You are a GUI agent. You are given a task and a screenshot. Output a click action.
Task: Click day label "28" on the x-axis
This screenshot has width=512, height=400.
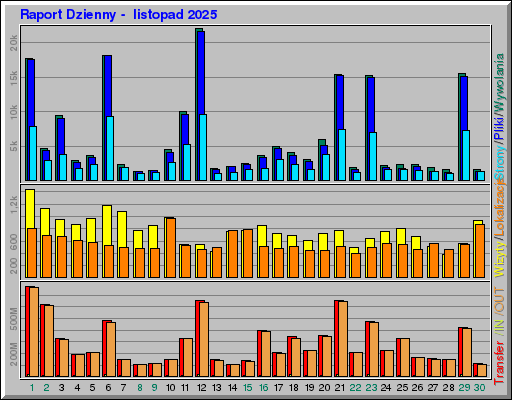click(448, 388)
